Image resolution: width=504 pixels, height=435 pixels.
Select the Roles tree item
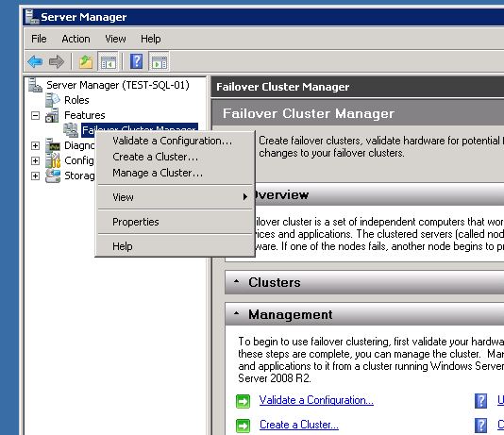coord(76,100)
